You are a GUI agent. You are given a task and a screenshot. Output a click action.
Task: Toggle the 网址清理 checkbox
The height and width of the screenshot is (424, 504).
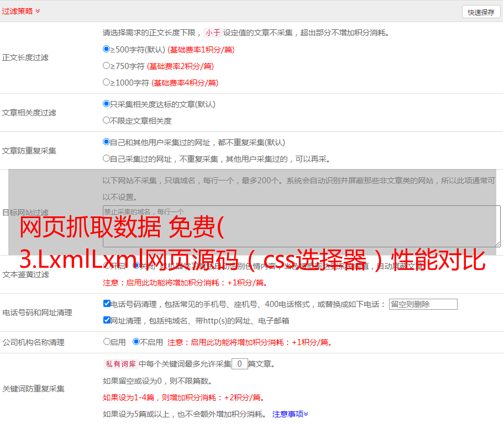click(x=107, y=320)
